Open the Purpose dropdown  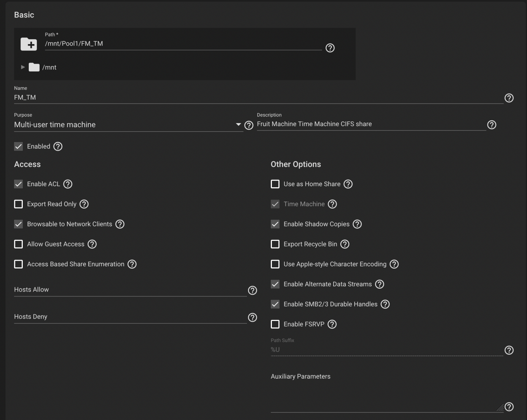point(128,125)
